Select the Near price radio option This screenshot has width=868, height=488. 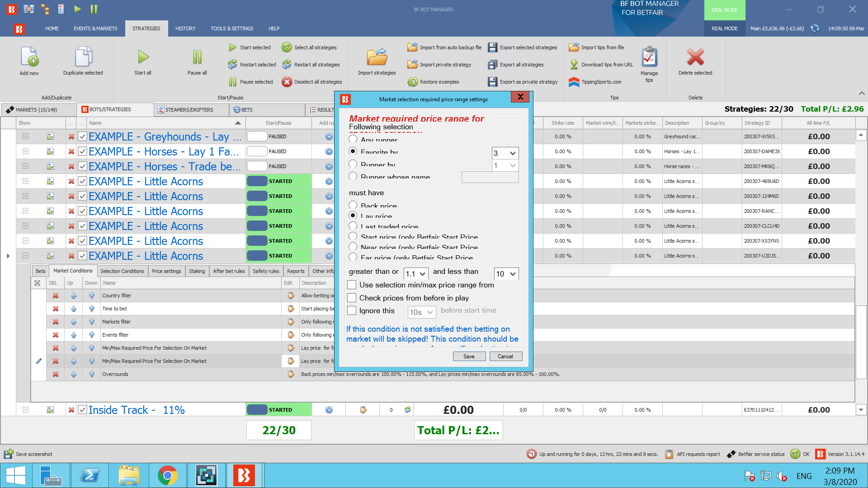click(x=353, y=247)
